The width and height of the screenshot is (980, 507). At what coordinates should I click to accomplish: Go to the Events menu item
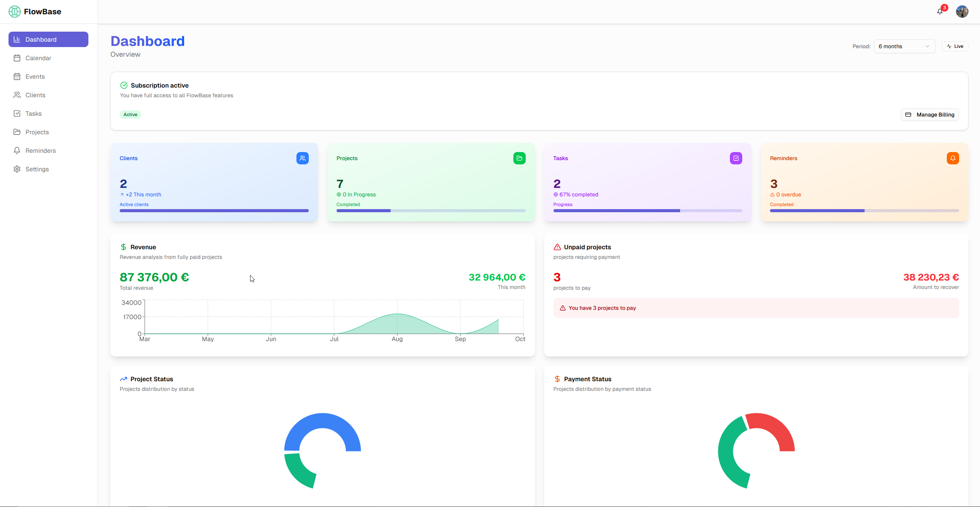point(35,76)
